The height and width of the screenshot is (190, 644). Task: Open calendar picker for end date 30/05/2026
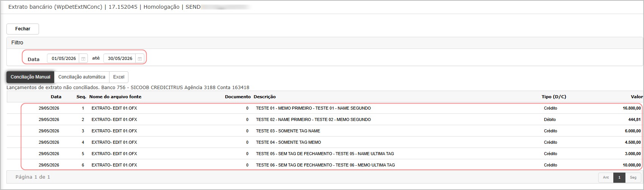coord(140,58)
